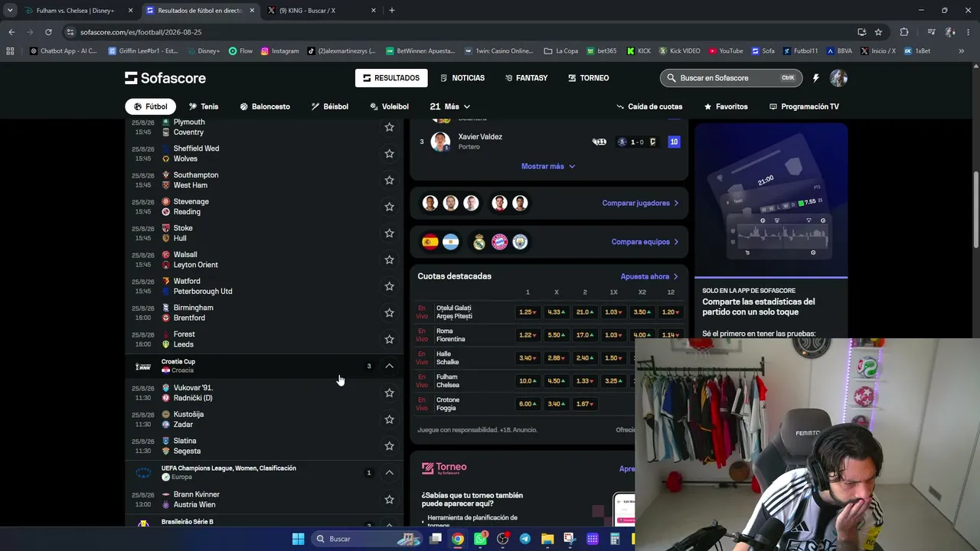Viewport: 980px width, 551px height.
Task: Reload the page with the browser refresh icon
Action: 48,32
